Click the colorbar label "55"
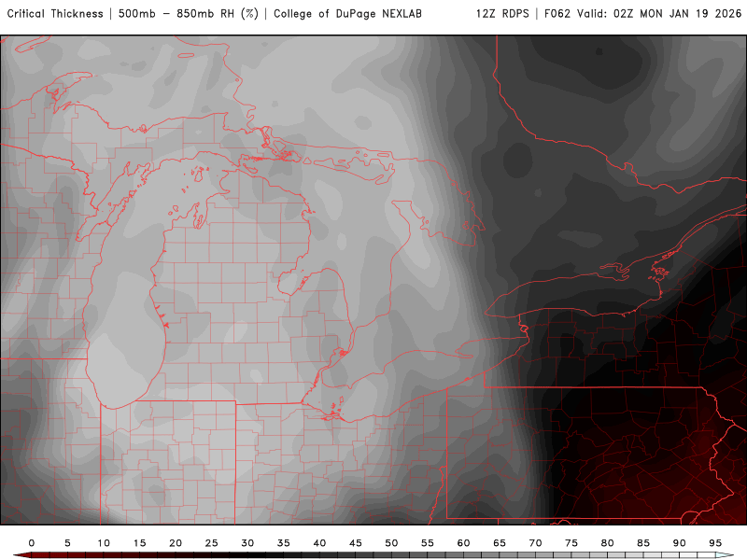 click(x=428, y=543)
